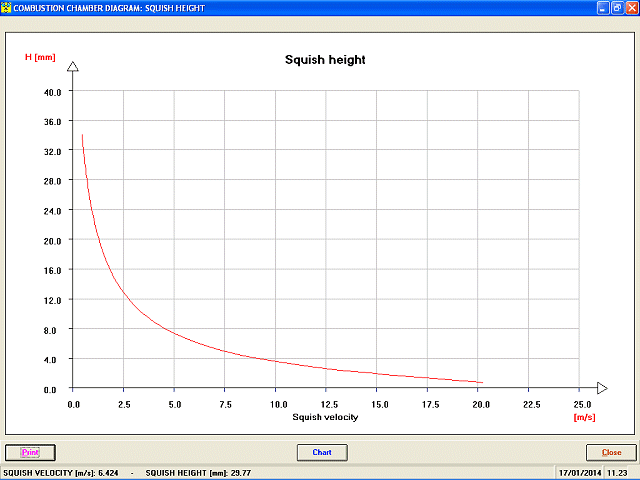
Task: Click the 20.0 label on height axis
Action: [x=52, y=241]
